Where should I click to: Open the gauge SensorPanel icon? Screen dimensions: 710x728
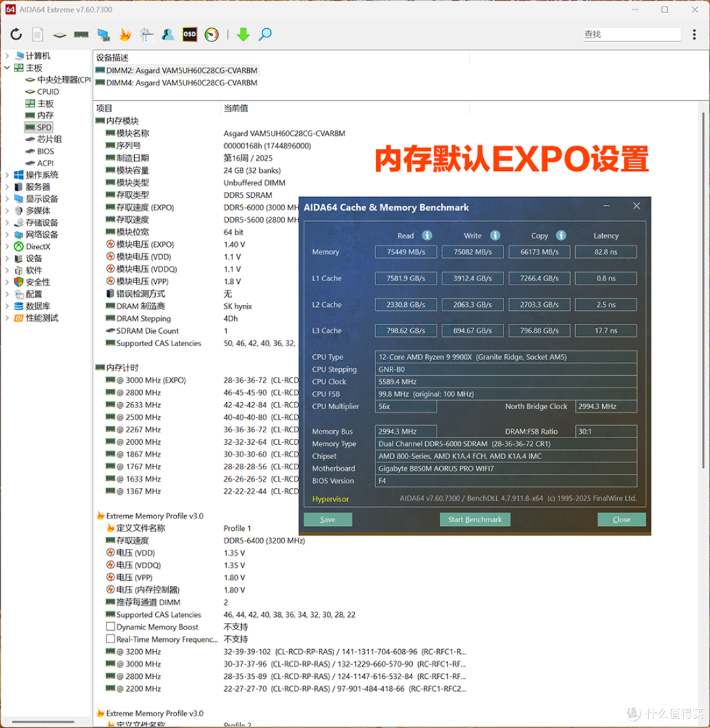212,34
